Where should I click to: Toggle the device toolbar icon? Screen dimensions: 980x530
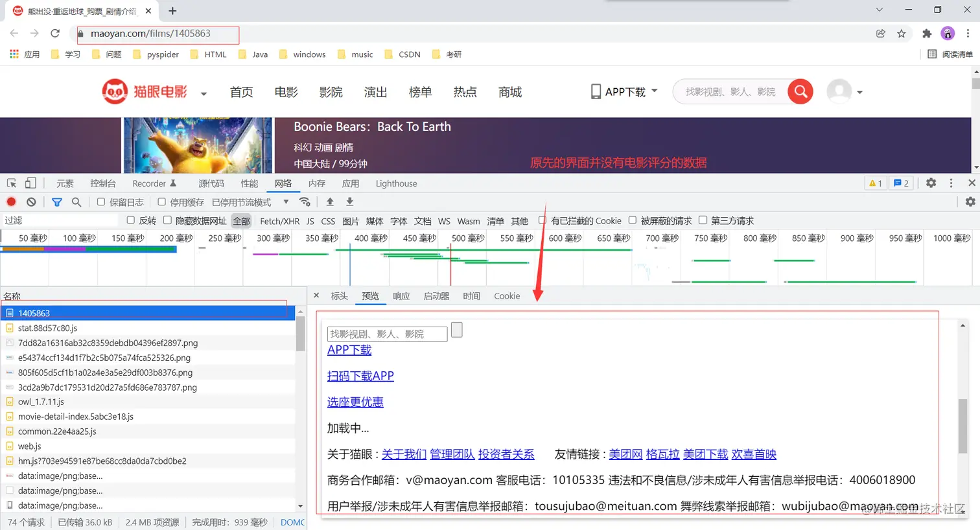[x=30, y=183]
